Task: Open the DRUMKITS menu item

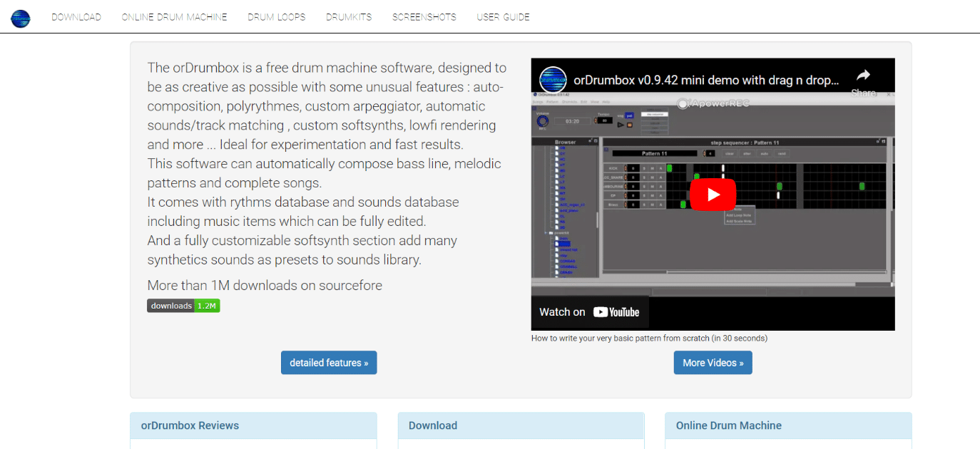Action: (349, 17)
